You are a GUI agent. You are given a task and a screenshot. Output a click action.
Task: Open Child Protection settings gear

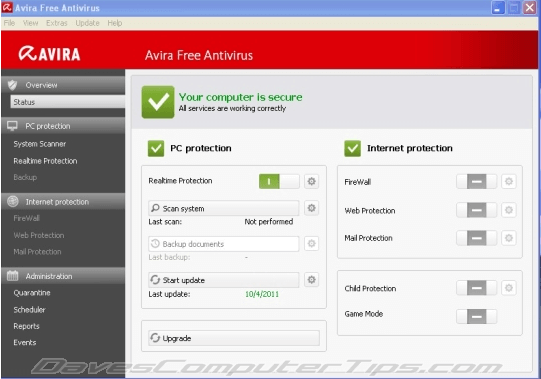click(x=509, y=288)
